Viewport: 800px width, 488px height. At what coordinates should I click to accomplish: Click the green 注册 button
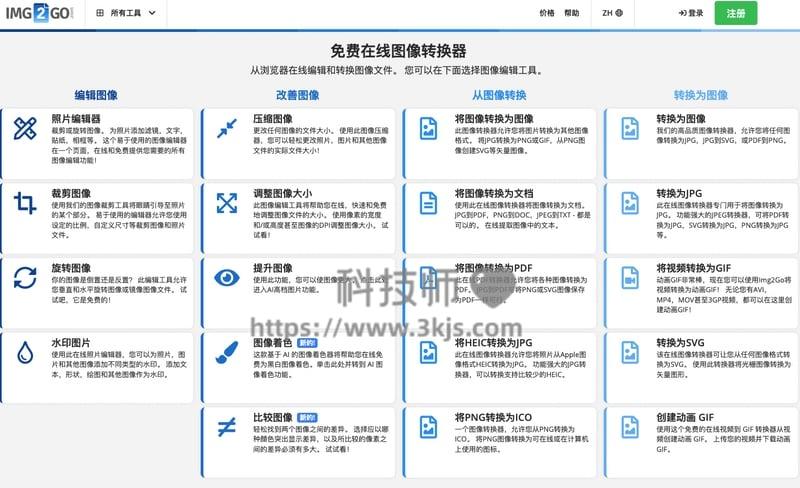[736, 13]
